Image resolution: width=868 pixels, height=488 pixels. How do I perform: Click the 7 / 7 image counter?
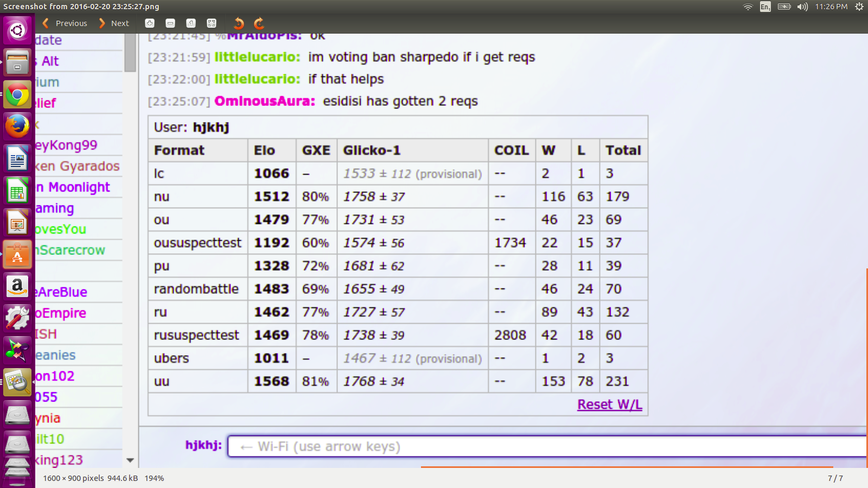(x=835, y=478)
